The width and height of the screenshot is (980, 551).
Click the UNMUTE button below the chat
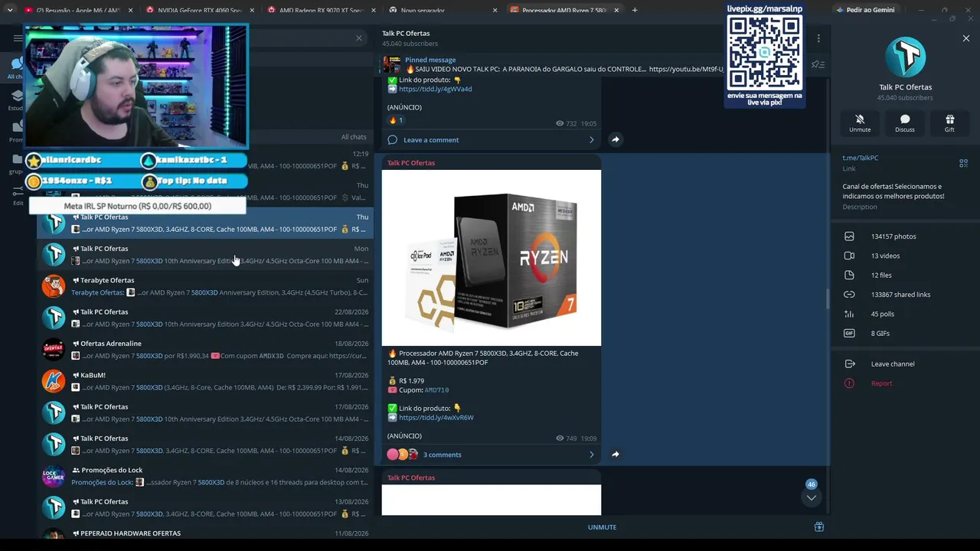coord(602,527)
